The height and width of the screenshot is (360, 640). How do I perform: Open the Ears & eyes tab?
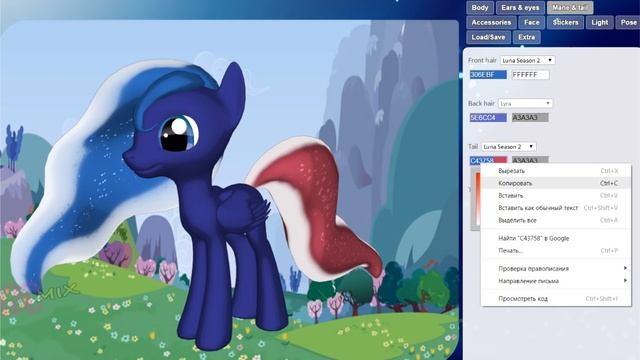click(x=520, y=7)
